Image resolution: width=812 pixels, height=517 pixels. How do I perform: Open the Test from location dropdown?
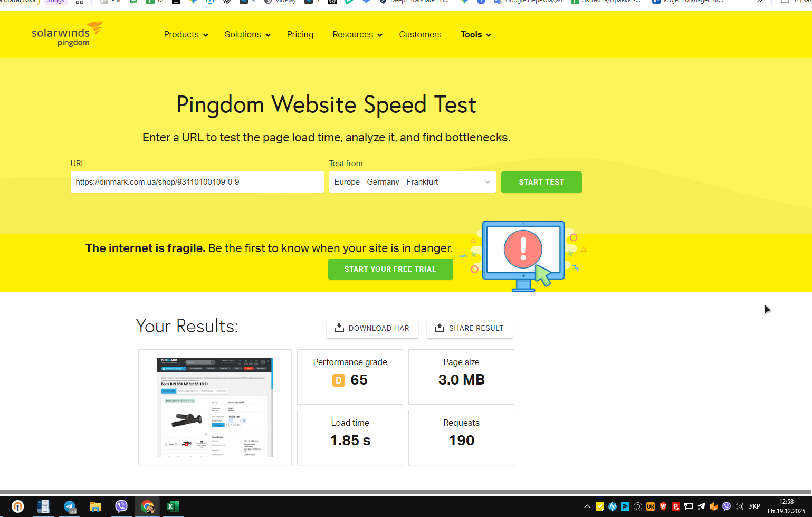click(412, 182)
